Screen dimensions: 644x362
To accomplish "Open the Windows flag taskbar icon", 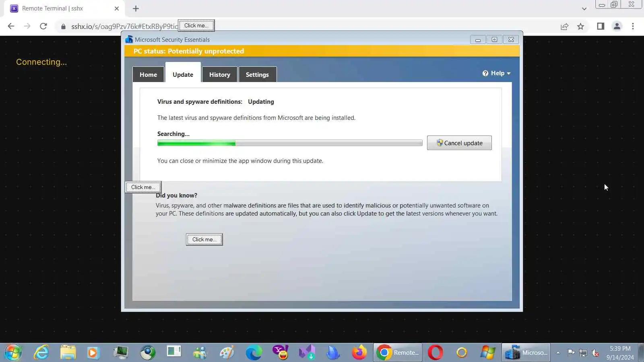I will tap(488, 353).
